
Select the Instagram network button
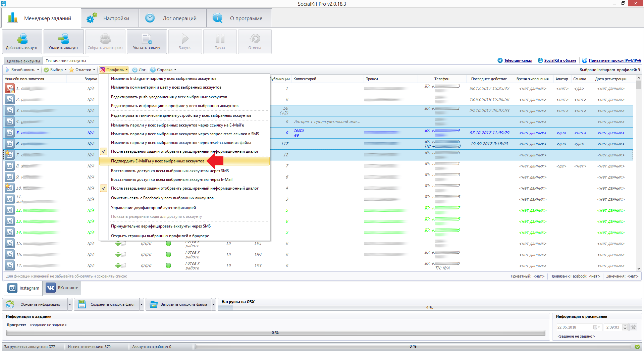tap(23, 288)
